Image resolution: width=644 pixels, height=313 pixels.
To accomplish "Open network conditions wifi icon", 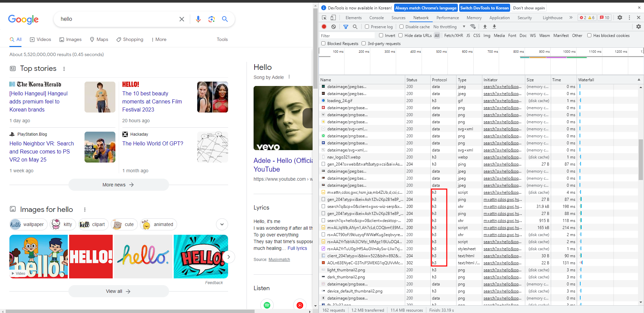I will click(x=473, y=27).
